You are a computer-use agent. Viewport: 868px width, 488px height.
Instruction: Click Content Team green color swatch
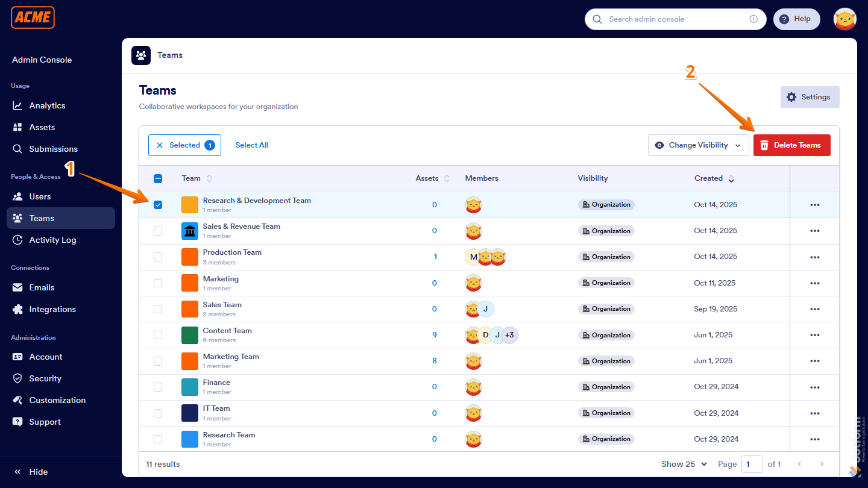(x=190, y=335)
